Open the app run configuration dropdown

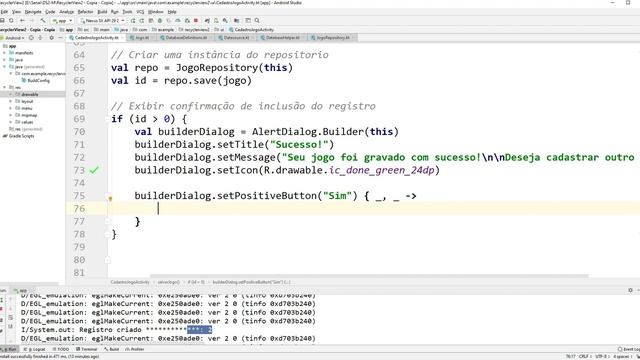[62, 20]
